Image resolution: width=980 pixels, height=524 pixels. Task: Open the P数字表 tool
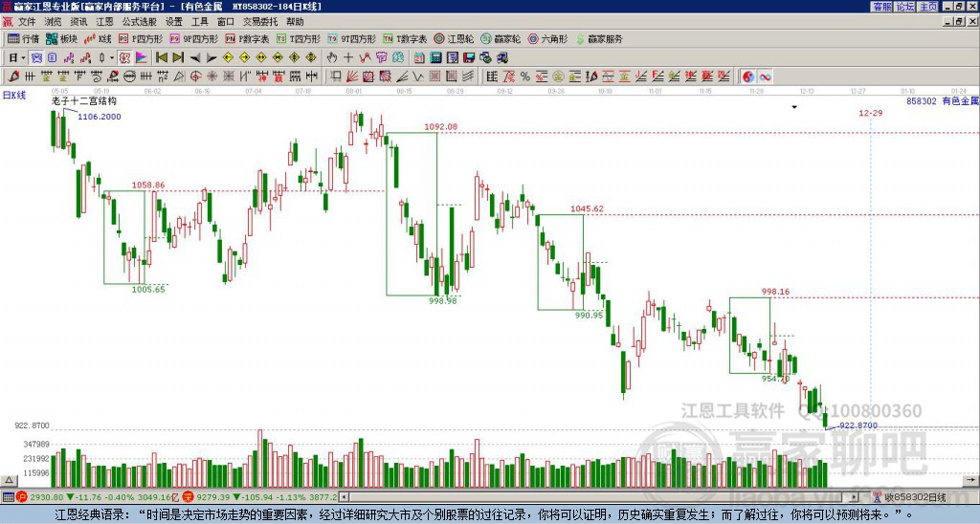(x=248, y=38)
